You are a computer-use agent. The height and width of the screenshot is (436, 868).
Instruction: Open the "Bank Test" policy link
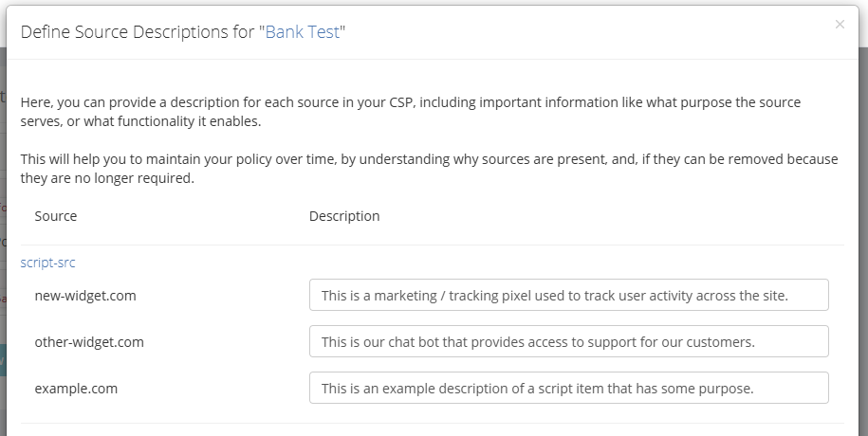[303, 32]
